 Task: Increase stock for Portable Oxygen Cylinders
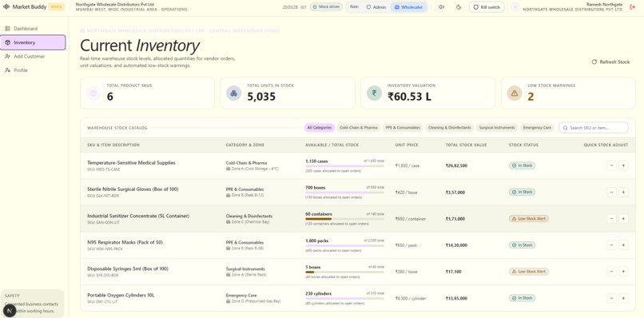click(x=623, y=298)
